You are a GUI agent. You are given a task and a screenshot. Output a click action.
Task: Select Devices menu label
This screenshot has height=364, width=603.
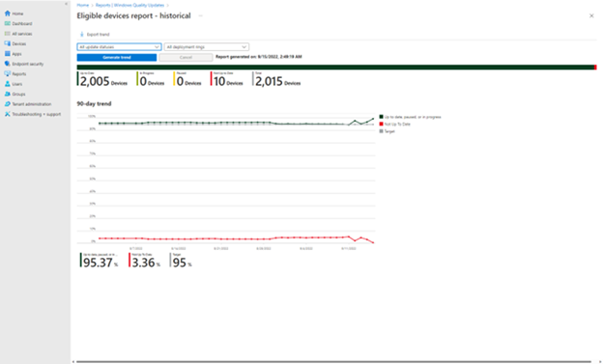click(19, 43)
